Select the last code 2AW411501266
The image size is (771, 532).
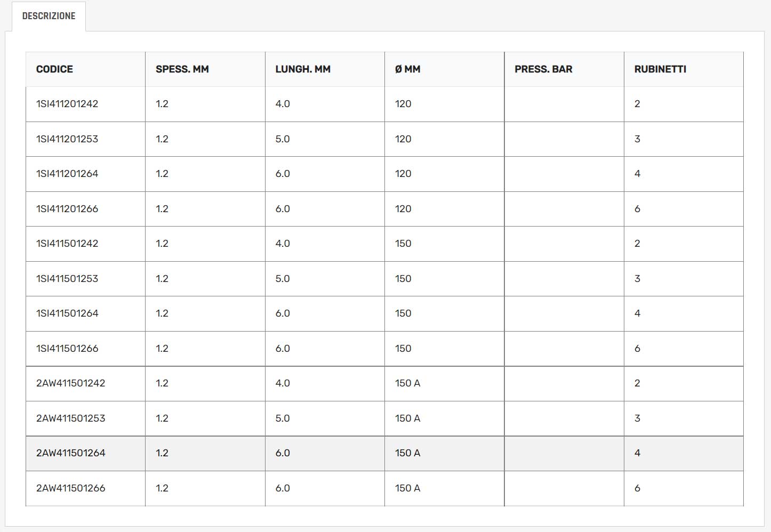click(70, 488)
